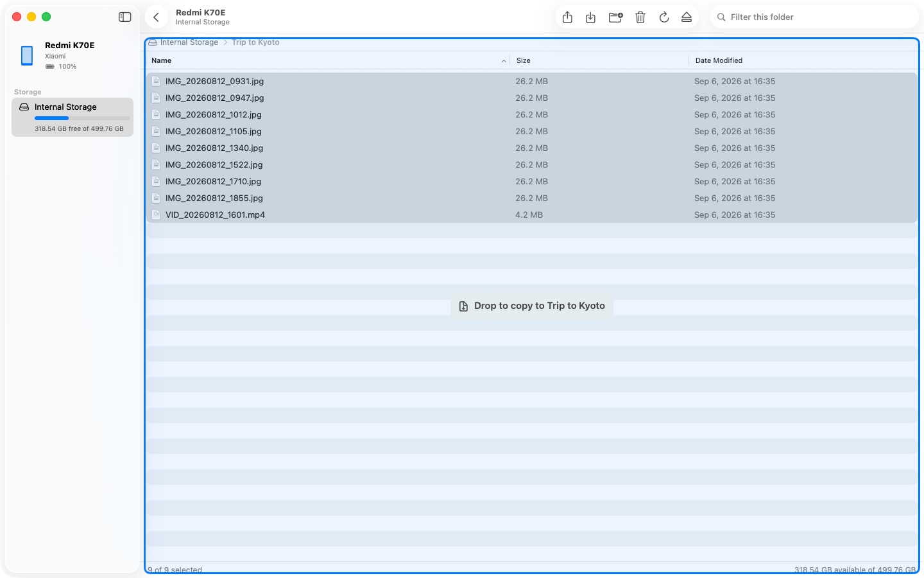
Task: Click the 26.2 MB size of IMG_20260812_0931.jpg
Action: pyautogui.click(x=531, y=82)
